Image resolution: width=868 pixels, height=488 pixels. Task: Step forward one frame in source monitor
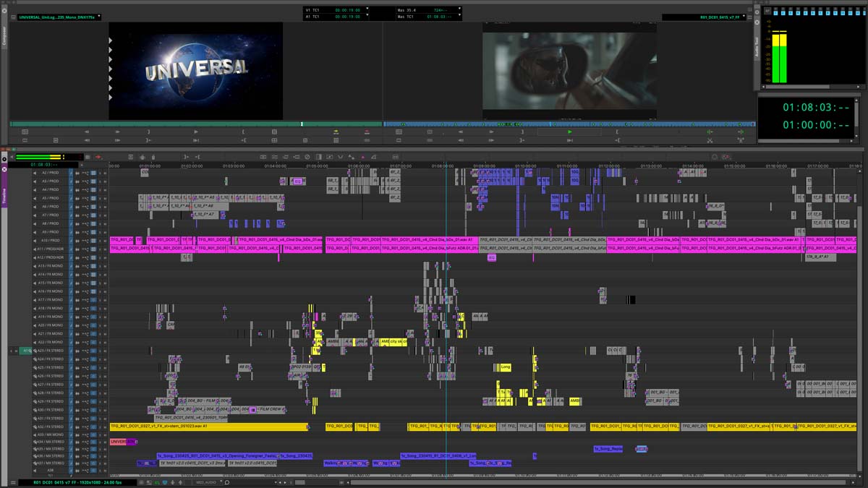coord(117,132)
